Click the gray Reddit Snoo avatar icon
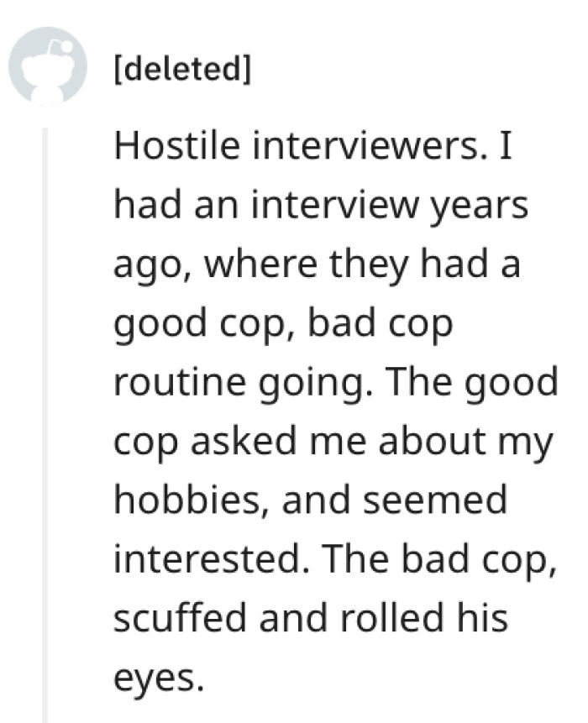 [x=48, y=65]
